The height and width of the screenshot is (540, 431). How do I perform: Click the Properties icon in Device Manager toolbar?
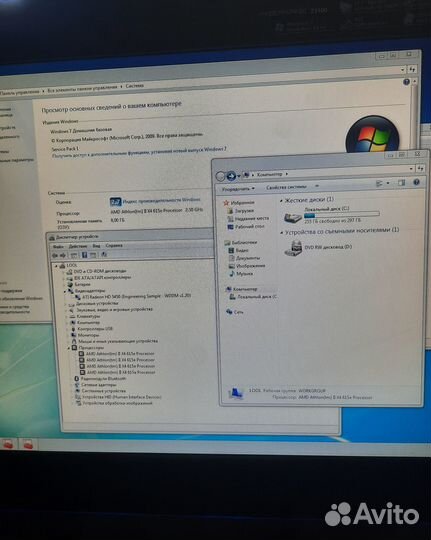(74, 255)
